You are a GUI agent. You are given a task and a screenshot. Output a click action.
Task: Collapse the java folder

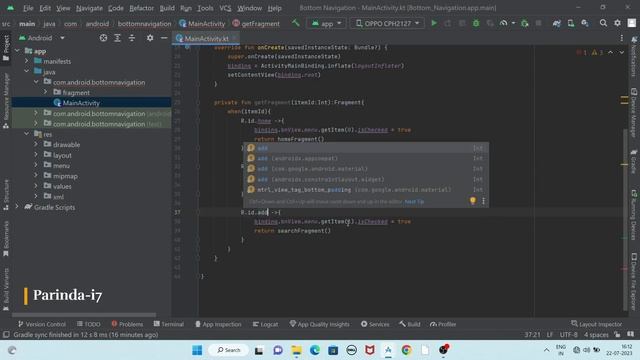tap(27, 71)
